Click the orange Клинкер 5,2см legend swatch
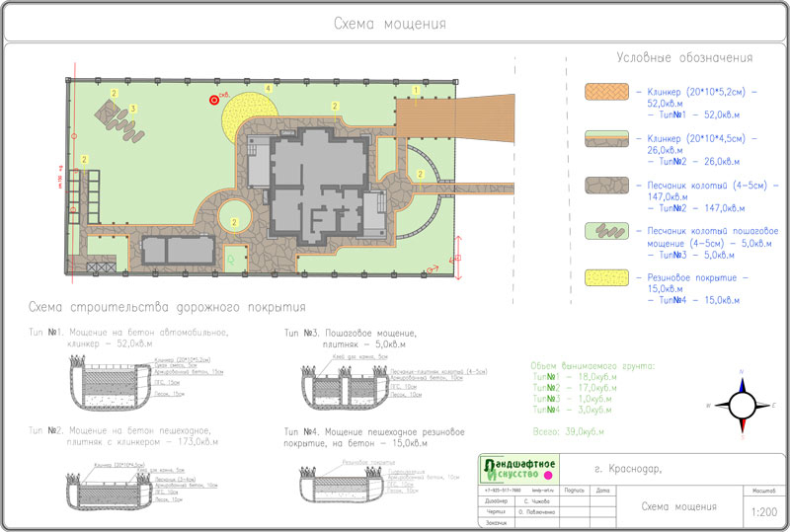The height and width of the screenshot is (532, 790). 606,92
